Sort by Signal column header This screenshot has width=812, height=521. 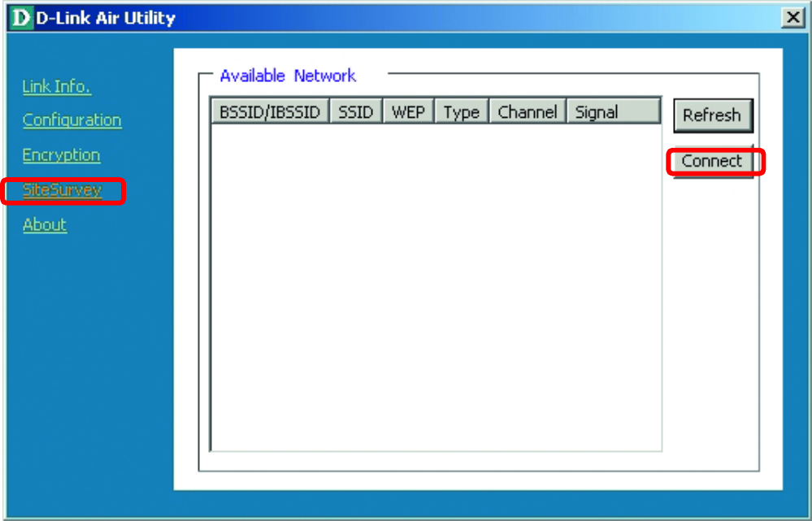click(614, 112)
